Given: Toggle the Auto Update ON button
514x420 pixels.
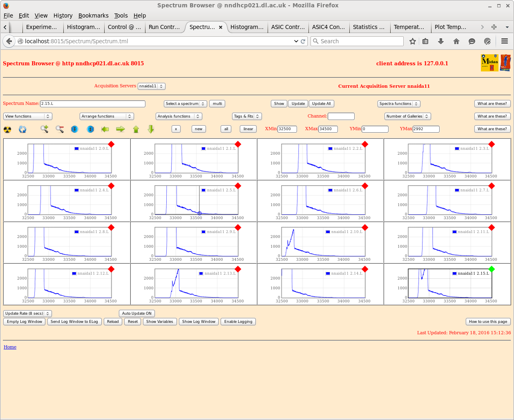Looking at the screenshot, I should [x=136, y=313].
